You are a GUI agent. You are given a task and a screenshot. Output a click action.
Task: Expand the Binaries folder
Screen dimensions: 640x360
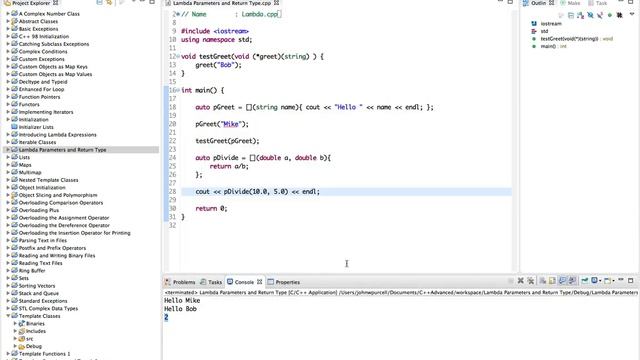pos(15,323)
